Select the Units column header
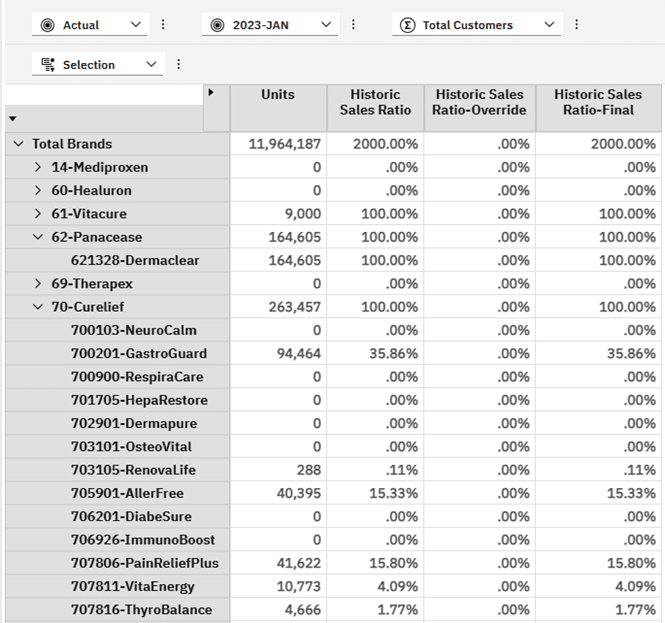The width and height of the screenshot is (665, 623). (278, 108)
